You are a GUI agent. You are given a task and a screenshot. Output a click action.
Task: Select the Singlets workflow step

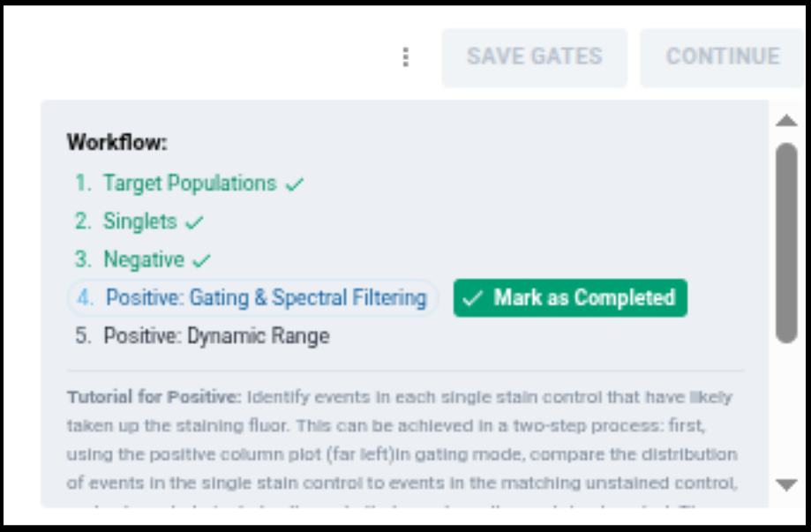[139, 221]
